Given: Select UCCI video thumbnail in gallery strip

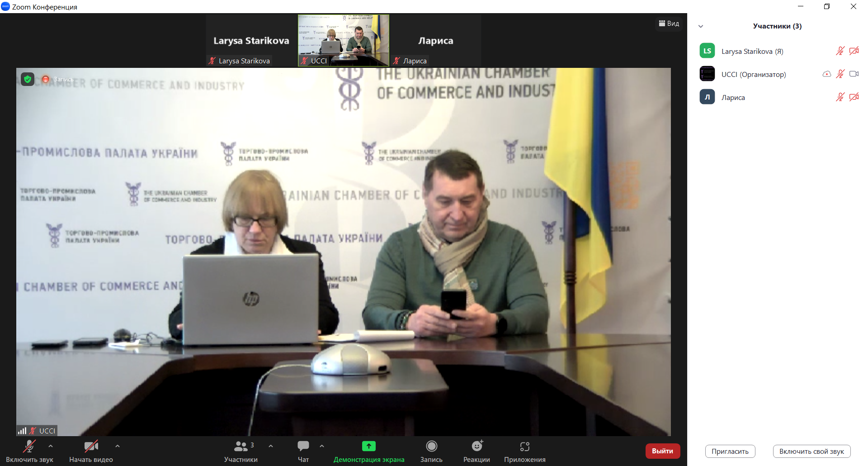Looking at the screenshot, I should (344, 41).
